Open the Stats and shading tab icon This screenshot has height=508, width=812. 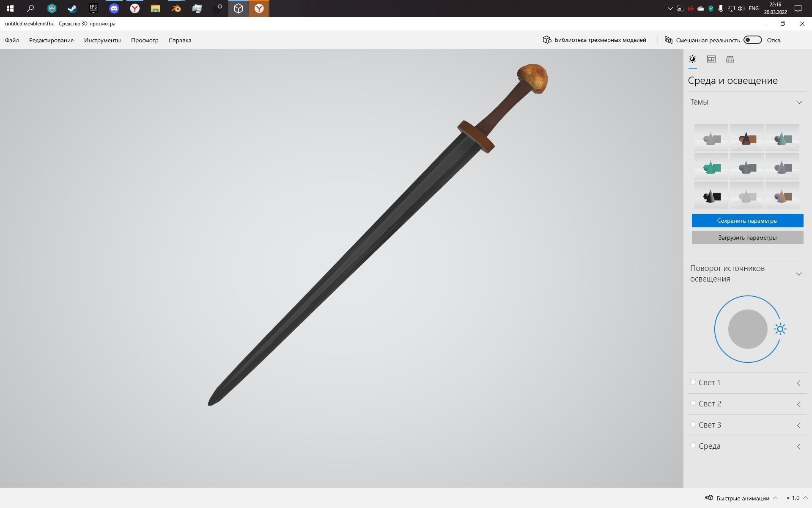pos(711,59)
